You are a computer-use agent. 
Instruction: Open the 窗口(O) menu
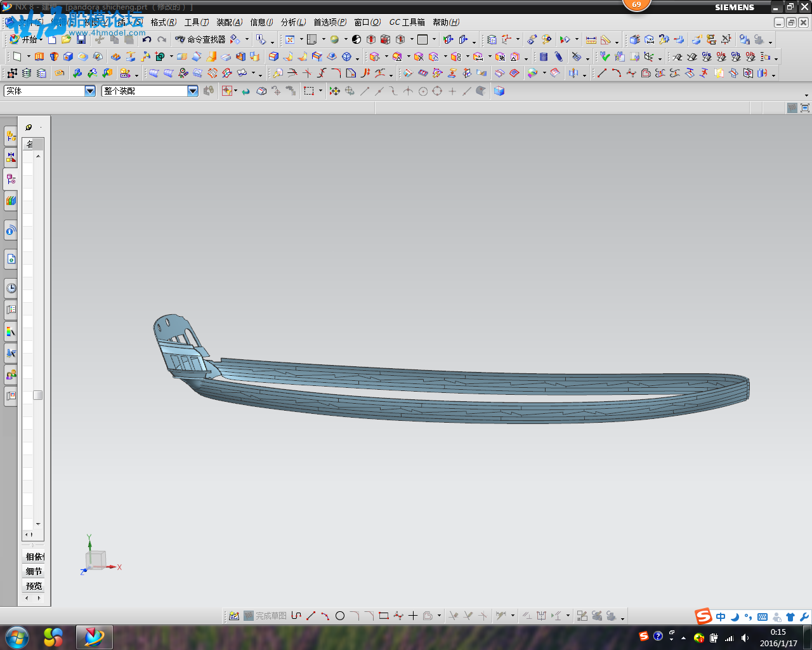[367, 22]
